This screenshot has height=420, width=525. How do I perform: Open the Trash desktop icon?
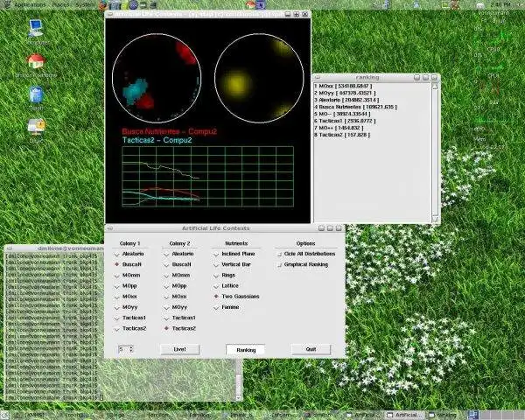click(x=36, y=98)
